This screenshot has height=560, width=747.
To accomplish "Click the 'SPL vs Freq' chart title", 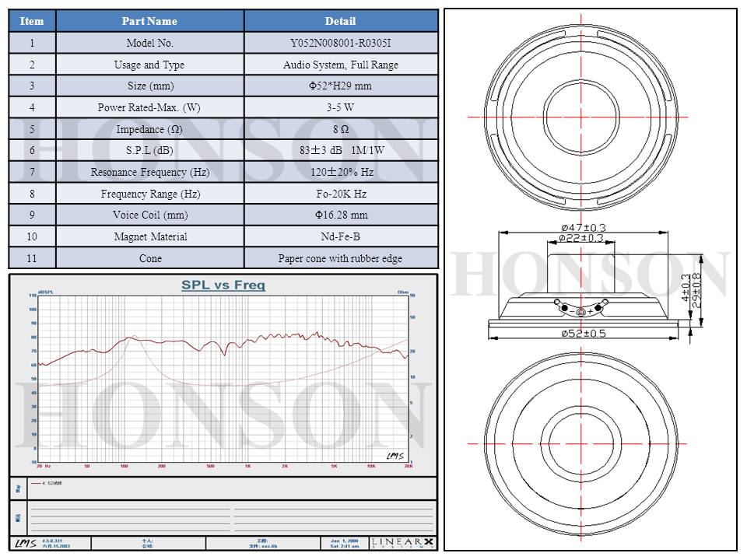I will tap(223, 285).
